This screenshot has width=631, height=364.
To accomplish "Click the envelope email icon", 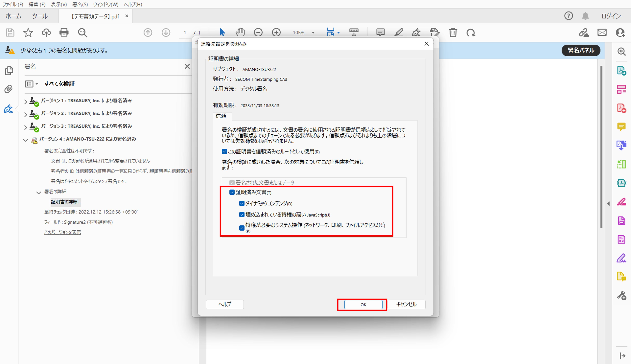I will [x=602, y=33].
